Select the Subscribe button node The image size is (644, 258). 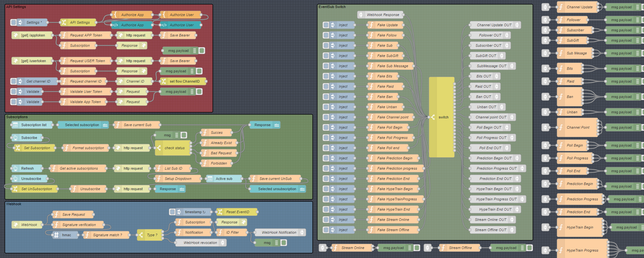(x=29, y=138)
